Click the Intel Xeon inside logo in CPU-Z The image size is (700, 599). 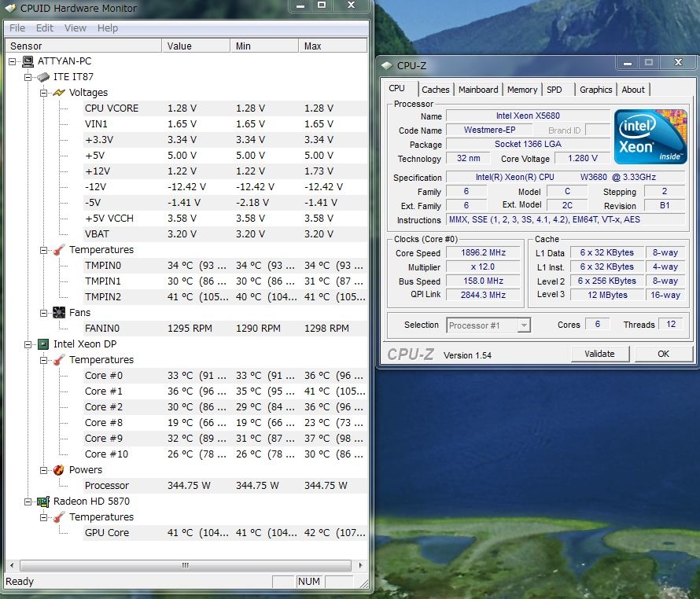[x=650, y=137]
